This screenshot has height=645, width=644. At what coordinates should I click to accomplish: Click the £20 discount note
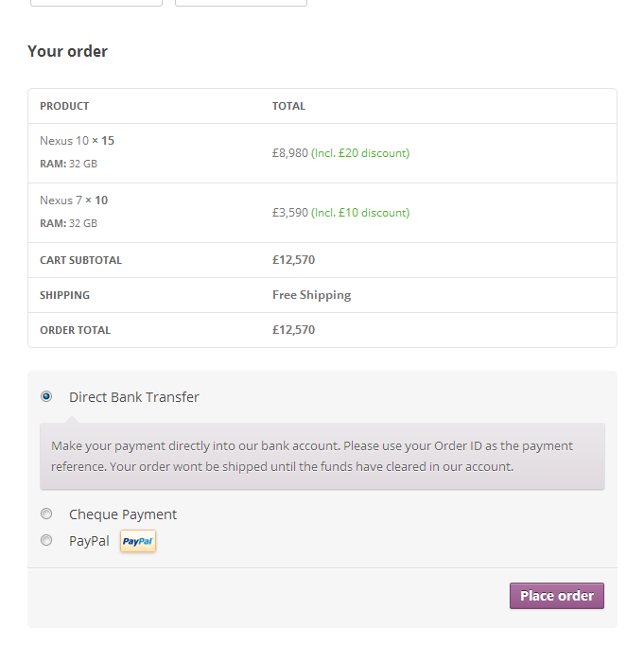pos(360,153)
